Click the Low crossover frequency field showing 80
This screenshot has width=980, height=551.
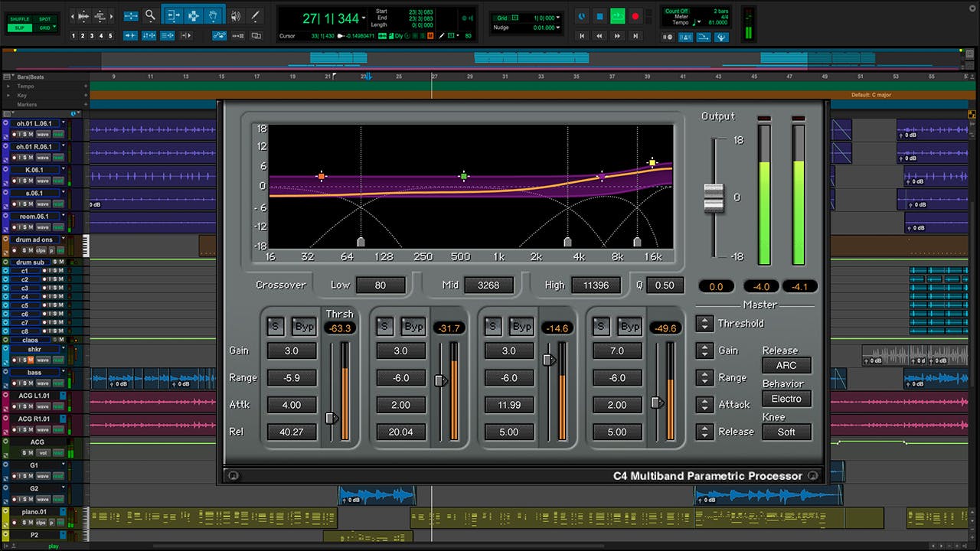pyautogui.click(x=381, y=285)
